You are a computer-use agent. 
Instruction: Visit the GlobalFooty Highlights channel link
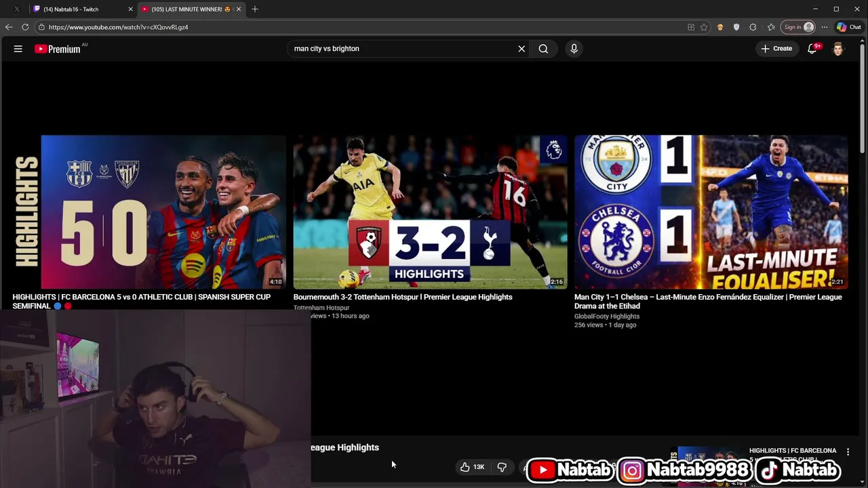[x=607, y=317]
